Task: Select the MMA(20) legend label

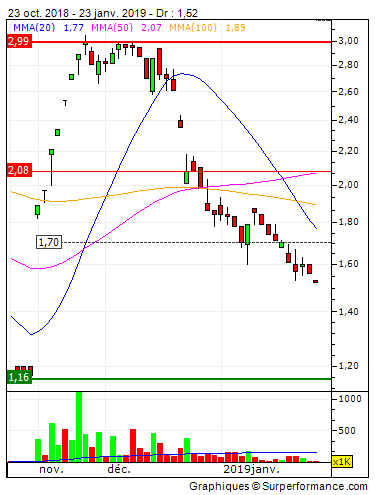Action: click(x=34, y=27)
